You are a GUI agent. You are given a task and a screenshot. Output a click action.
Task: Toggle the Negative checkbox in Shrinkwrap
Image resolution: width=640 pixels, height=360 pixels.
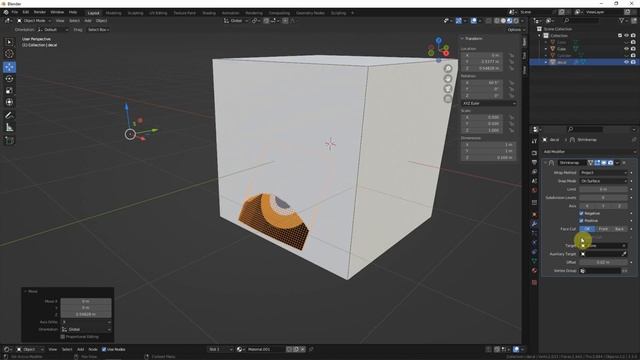tap(581, 213)
